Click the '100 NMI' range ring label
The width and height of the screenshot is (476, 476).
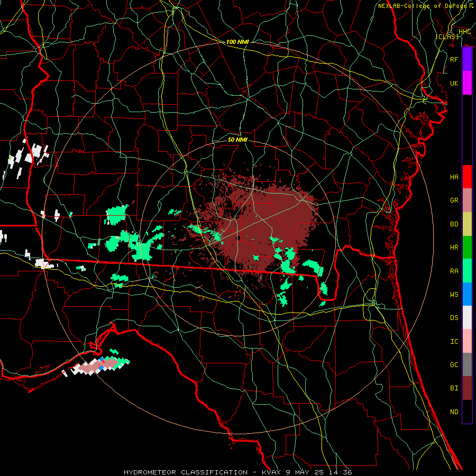click(237, 42)
